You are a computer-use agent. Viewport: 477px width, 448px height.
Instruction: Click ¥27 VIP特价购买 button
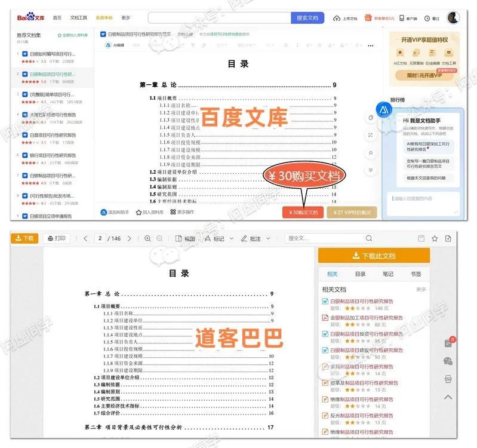[352, 213]
